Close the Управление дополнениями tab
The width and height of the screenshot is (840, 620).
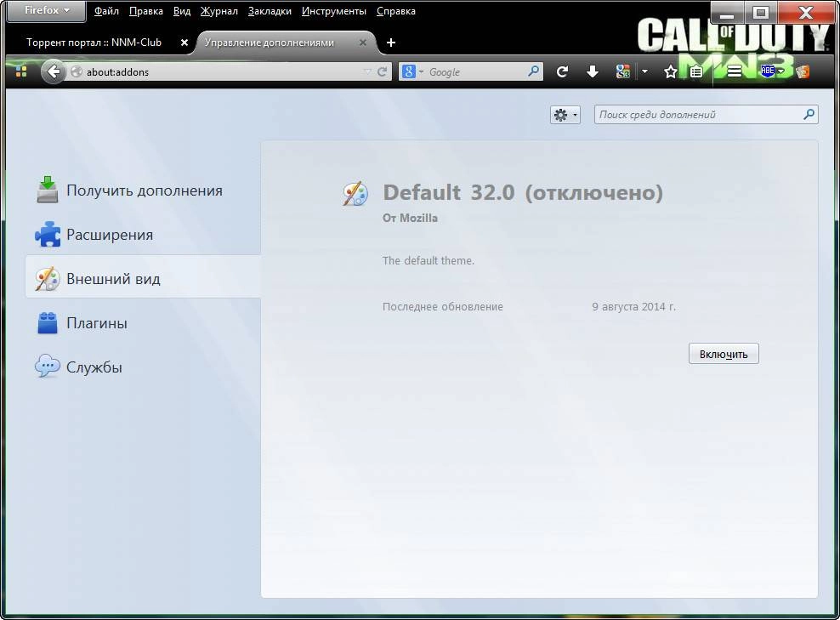[363, 43]
